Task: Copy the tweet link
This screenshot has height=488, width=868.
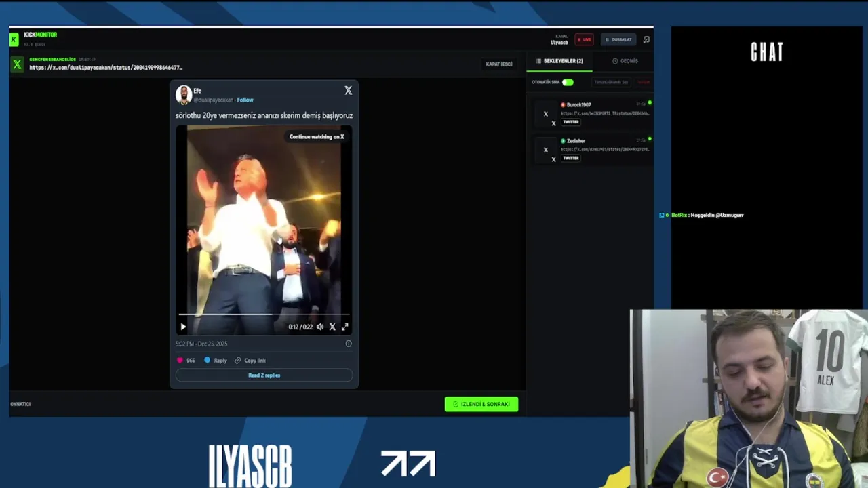Action: [250, 361]
